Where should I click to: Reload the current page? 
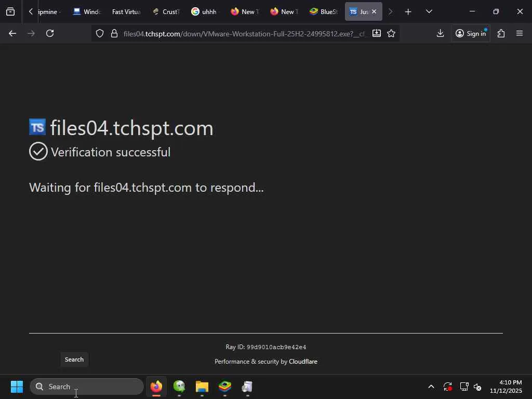point(50,33)
